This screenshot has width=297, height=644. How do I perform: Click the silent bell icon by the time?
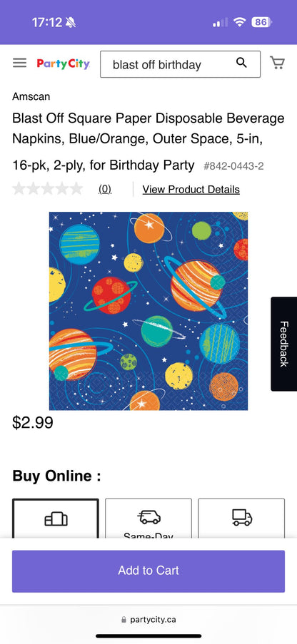(71, 23)
